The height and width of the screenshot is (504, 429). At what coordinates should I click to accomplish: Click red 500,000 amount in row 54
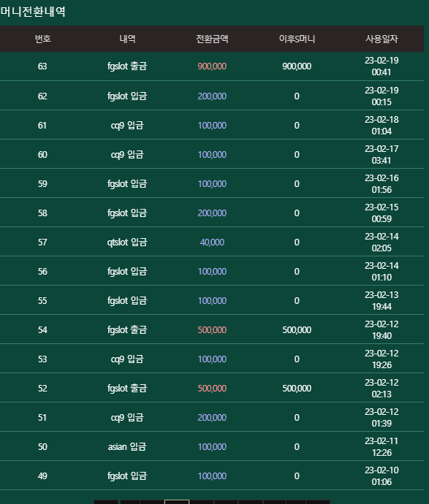[x=212, y=330]
